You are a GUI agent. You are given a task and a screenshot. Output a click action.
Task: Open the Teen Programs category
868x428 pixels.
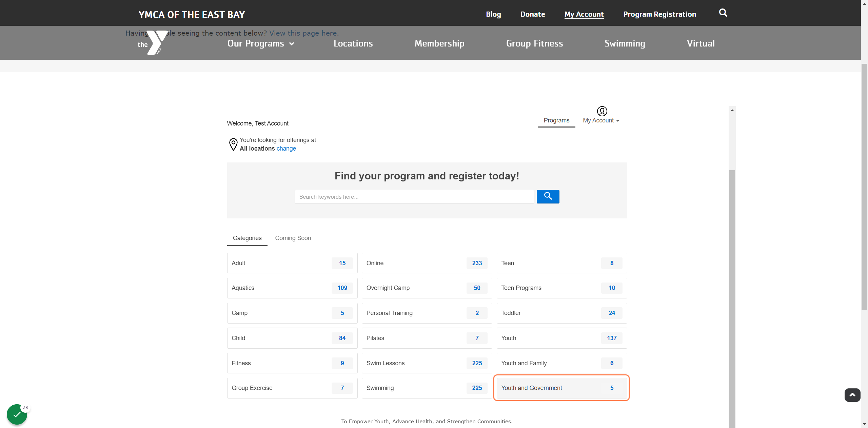[562, 288]
